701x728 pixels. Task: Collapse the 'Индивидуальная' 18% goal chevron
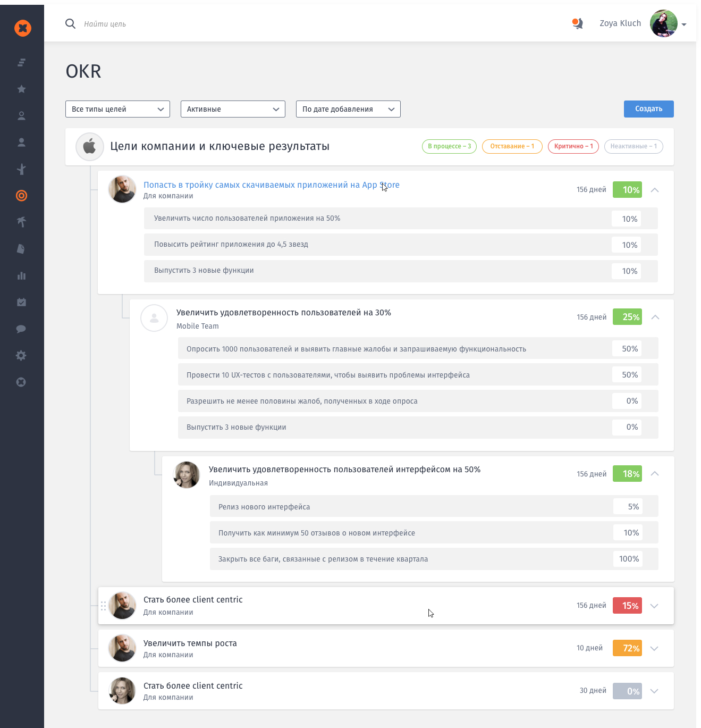655,474
